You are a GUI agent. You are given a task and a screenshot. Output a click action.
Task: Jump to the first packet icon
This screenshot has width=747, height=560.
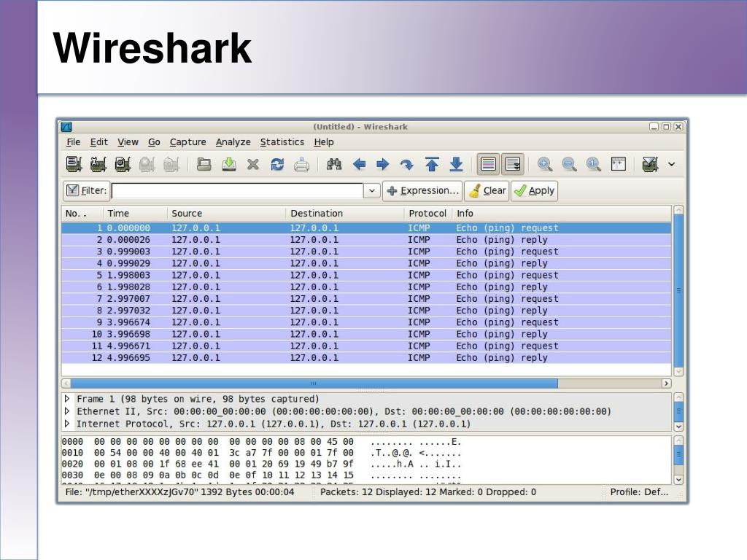(x=432, y=164)
